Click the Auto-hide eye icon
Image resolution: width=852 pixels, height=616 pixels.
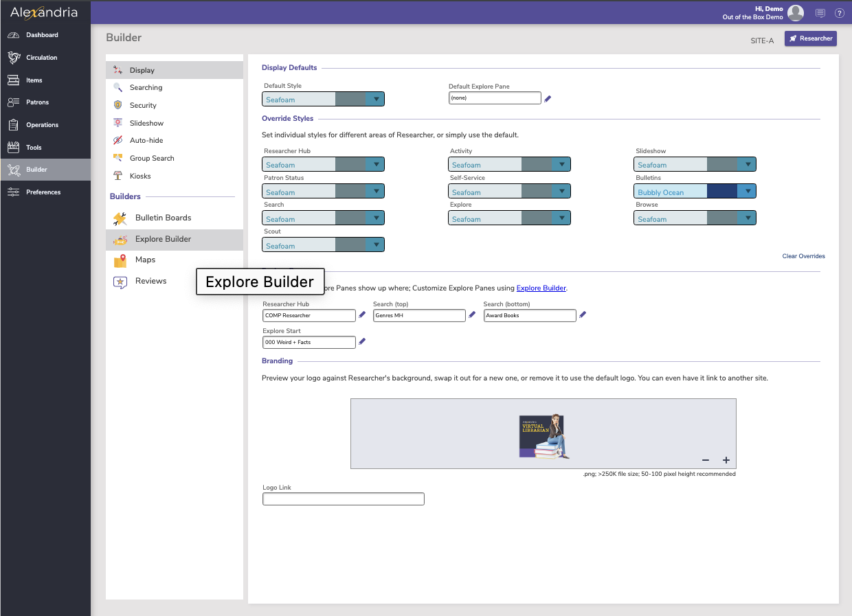click(x=117, y=140)
